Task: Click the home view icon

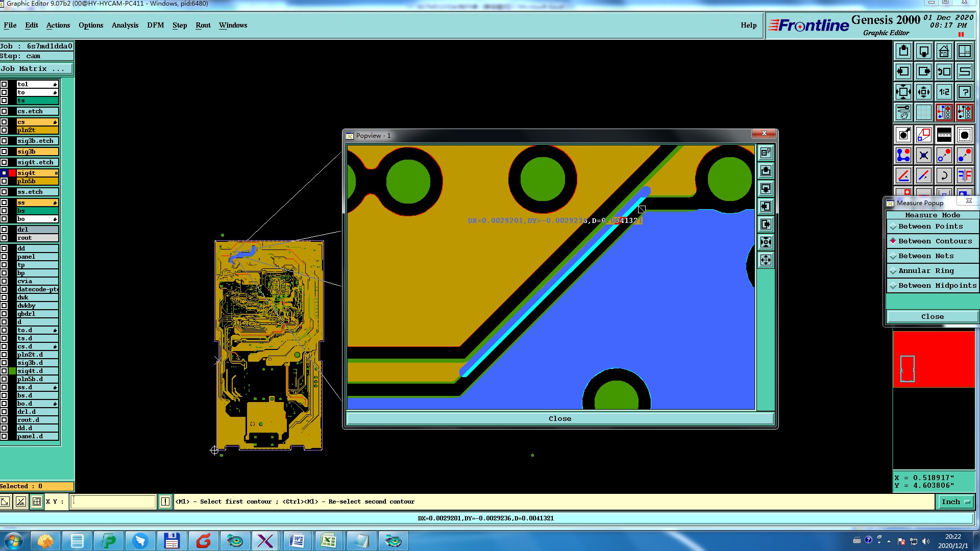Action: [944, 51]
